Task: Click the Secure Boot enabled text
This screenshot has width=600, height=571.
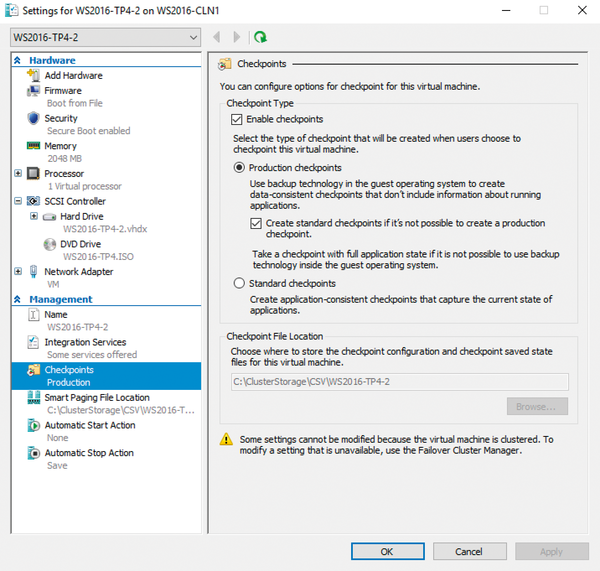Action: (89, 131)
